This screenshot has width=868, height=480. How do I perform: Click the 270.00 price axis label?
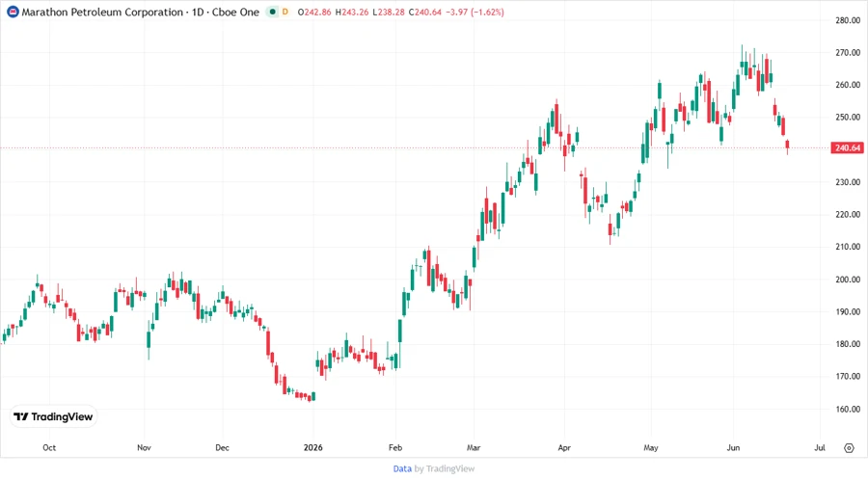(x=848, y=53)
